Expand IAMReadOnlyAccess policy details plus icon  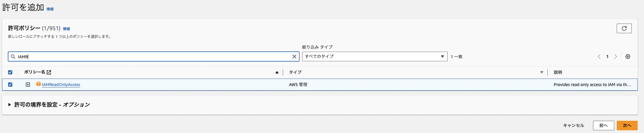pyautogui.click(x=28, y=85)
